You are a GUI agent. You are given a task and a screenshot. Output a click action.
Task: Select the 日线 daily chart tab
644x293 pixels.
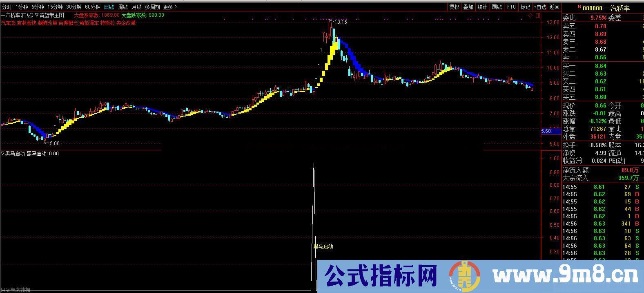pyautogui.click(x=109, y=7)
